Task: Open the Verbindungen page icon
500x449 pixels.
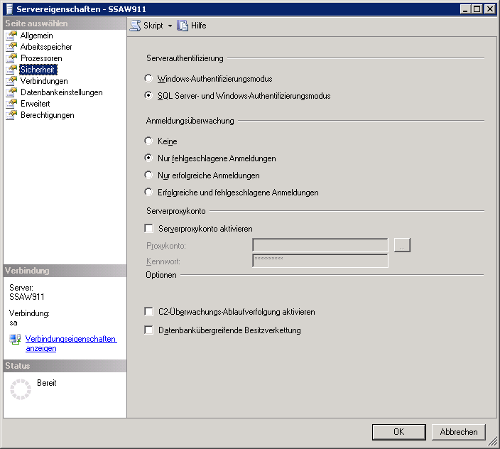Action: click(x=11, y=81)
